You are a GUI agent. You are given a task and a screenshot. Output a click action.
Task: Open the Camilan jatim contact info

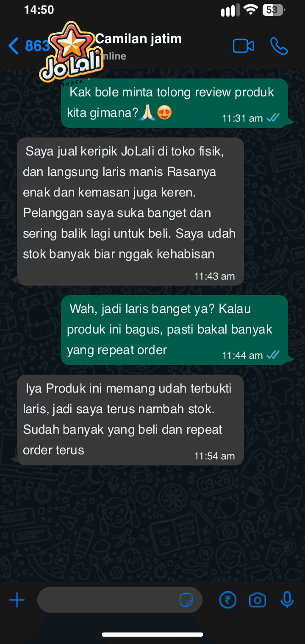139,39
